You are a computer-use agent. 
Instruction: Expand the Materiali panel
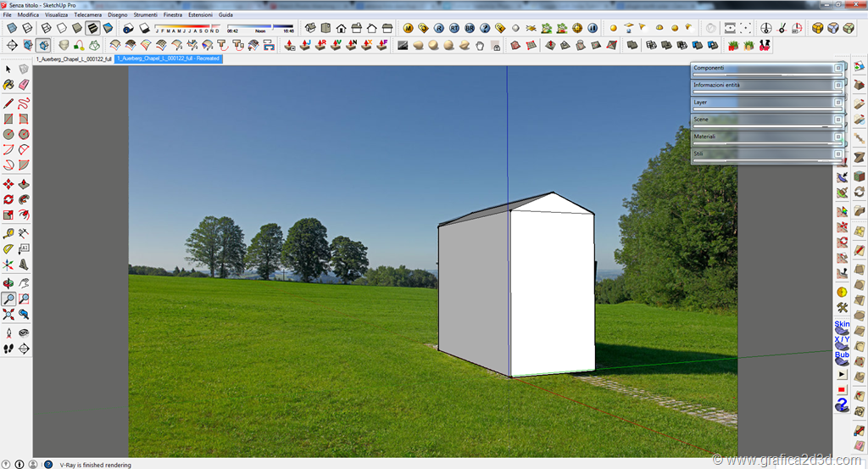763,137
